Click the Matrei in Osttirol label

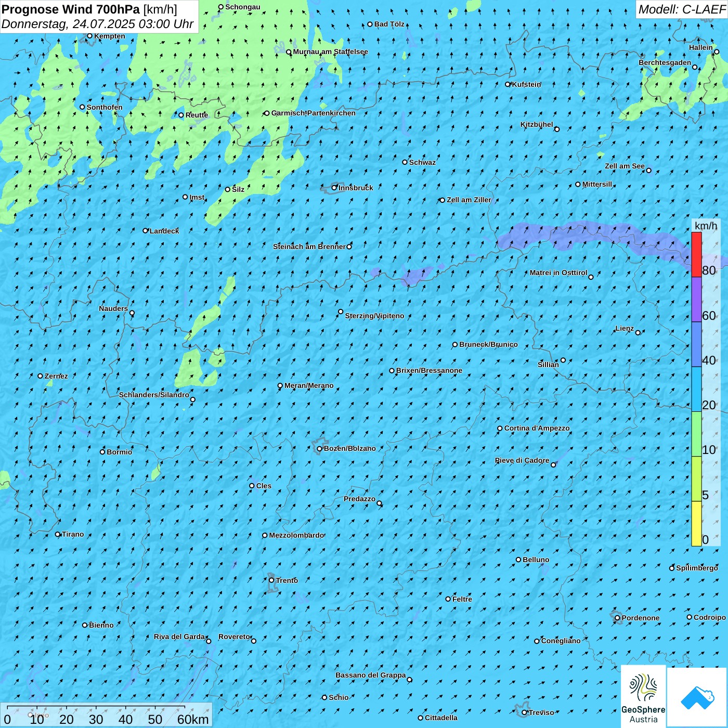coord(558,272)
